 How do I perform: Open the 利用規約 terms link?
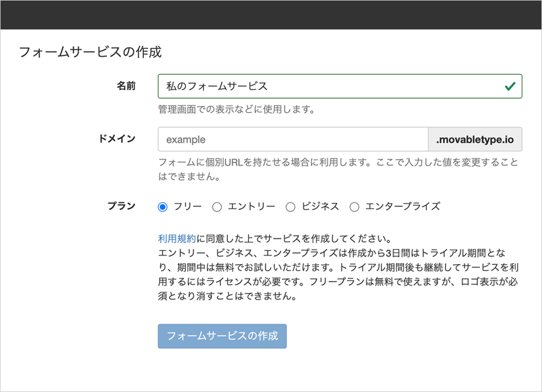point(177,237)
